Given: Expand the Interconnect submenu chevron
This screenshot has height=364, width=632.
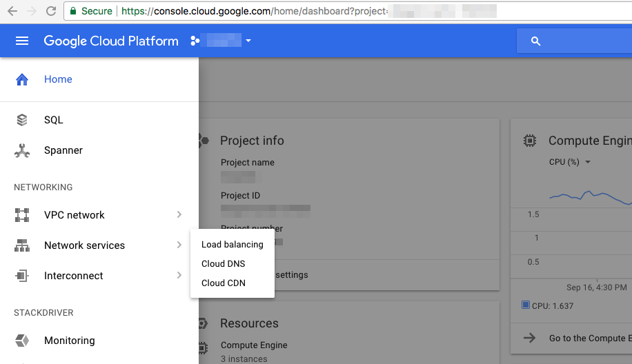Looking at the screenshot, I should tap(179, 275).
